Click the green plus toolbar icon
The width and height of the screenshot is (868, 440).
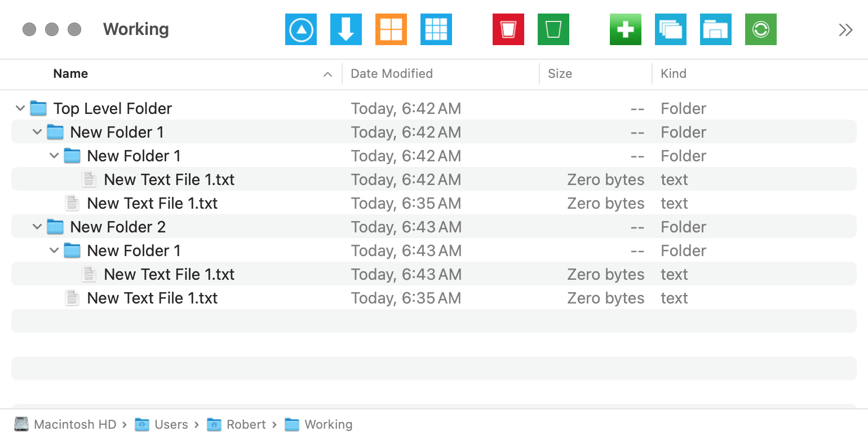(x=625, y=29)
